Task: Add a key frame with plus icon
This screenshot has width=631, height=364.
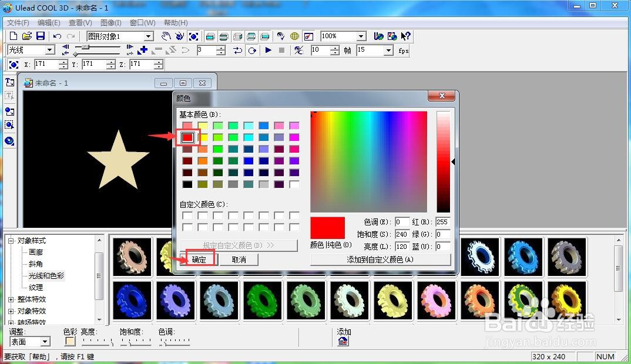Action: pyautogui.click(x=142, y=50)
